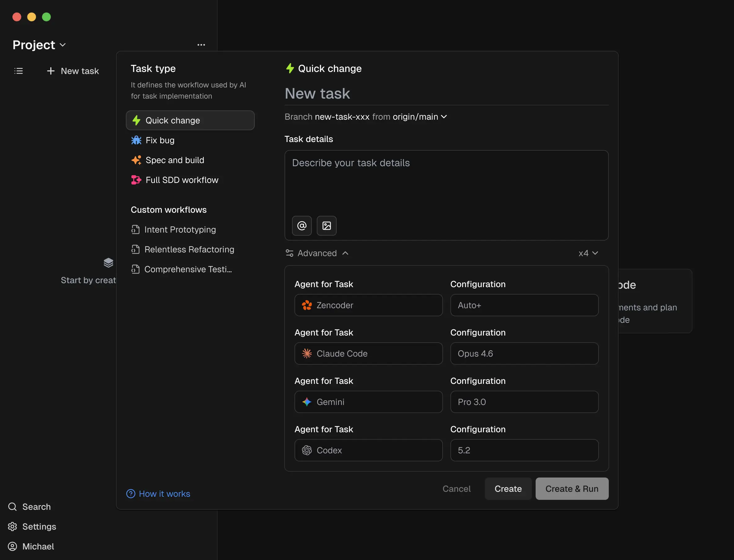
Task: Choose the Full SDD workflow option
Action: click(x=182, y=180)
